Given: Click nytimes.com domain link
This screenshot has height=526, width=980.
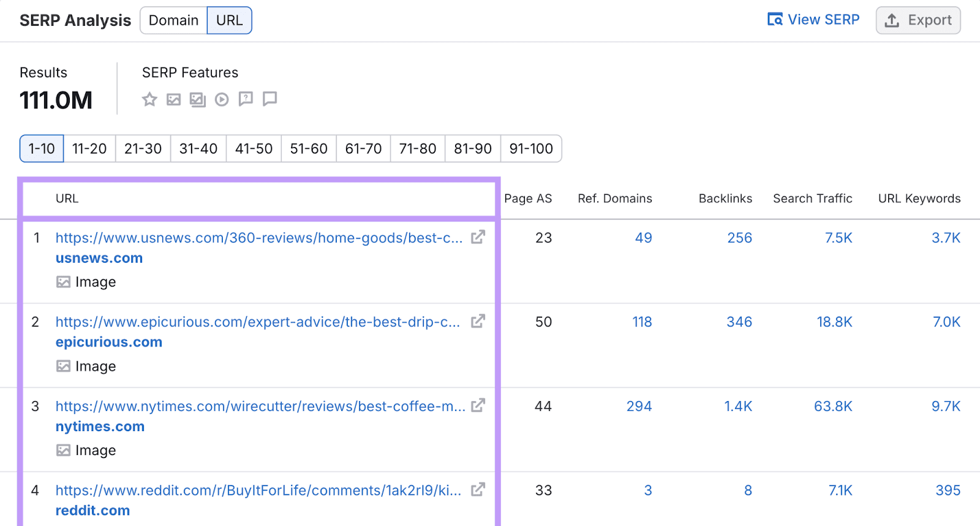Looking at the screenshot, I should pyautogui.click(x=100, y=426).
